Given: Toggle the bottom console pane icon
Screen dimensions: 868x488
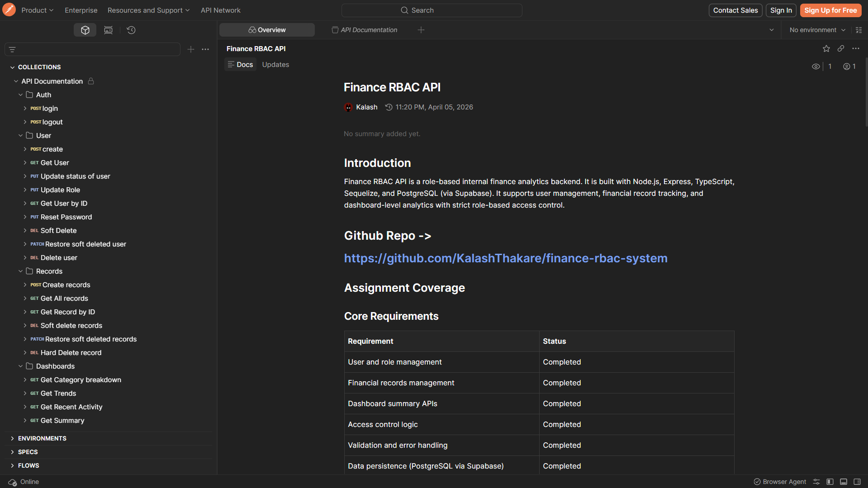Looking at the screenshot, I should pos(844,482).
